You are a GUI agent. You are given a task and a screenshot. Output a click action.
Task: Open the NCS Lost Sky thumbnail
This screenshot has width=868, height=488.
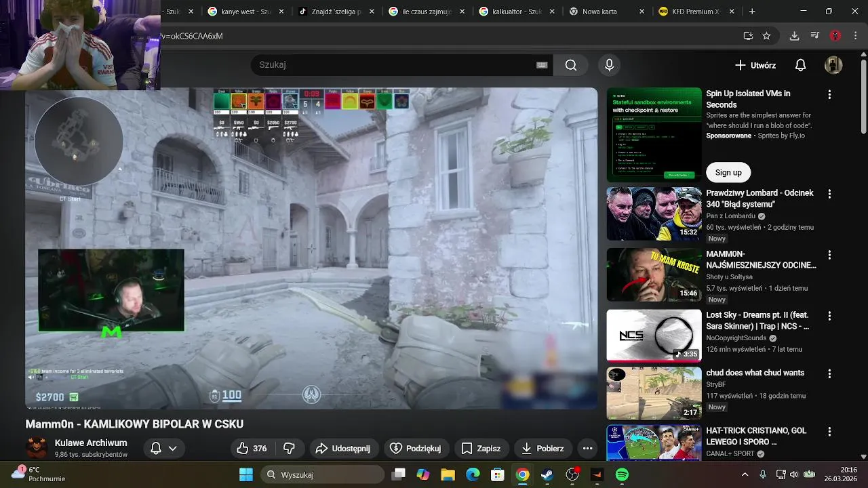[654, 335]
